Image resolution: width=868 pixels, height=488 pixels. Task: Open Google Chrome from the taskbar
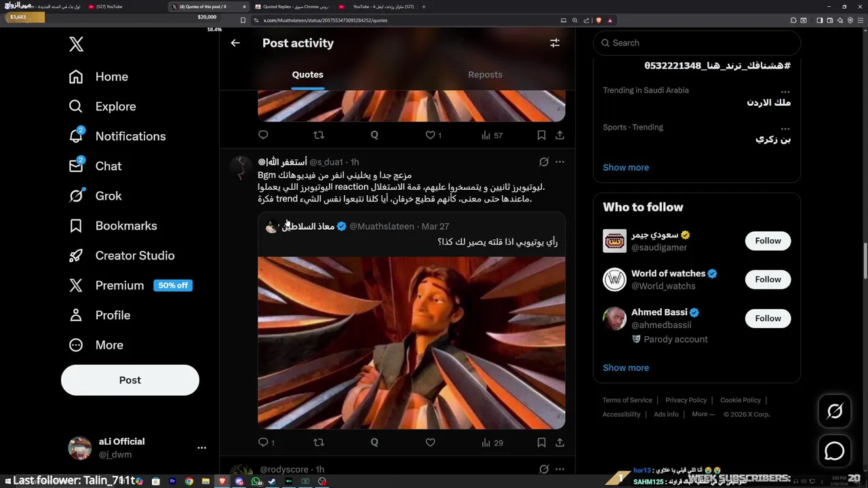coord(189,481)
